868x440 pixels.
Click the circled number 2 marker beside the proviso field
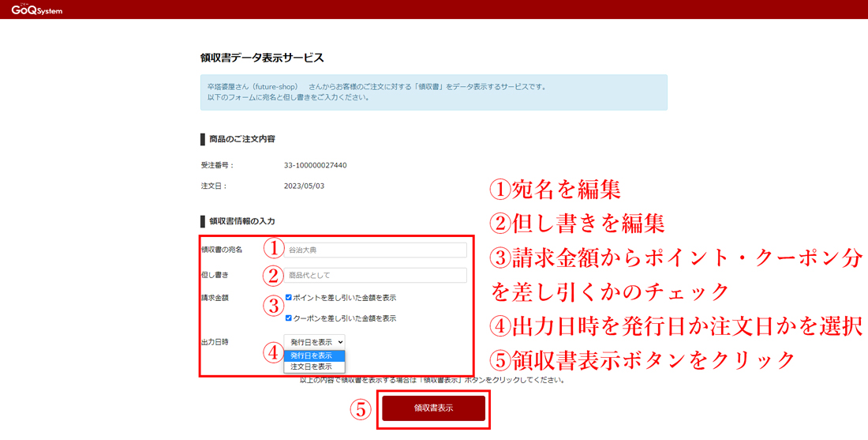coord(272,276)
